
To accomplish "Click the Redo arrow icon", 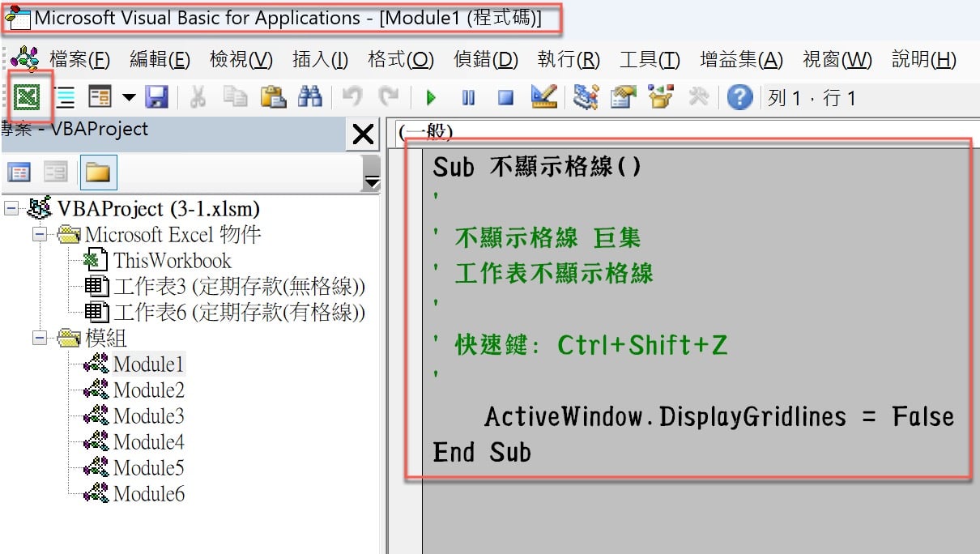I will (x=389, y=98).
